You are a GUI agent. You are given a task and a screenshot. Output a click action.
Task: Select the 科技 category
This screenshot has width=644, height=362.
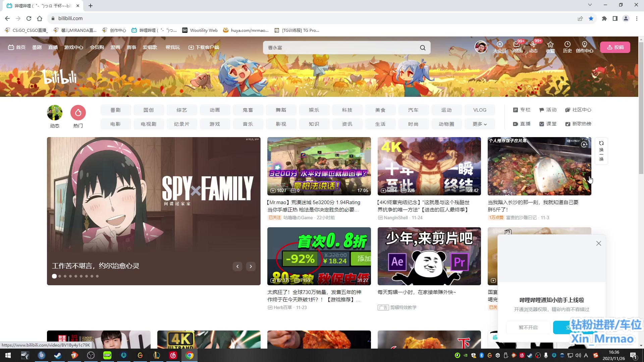tap(347, 110)
